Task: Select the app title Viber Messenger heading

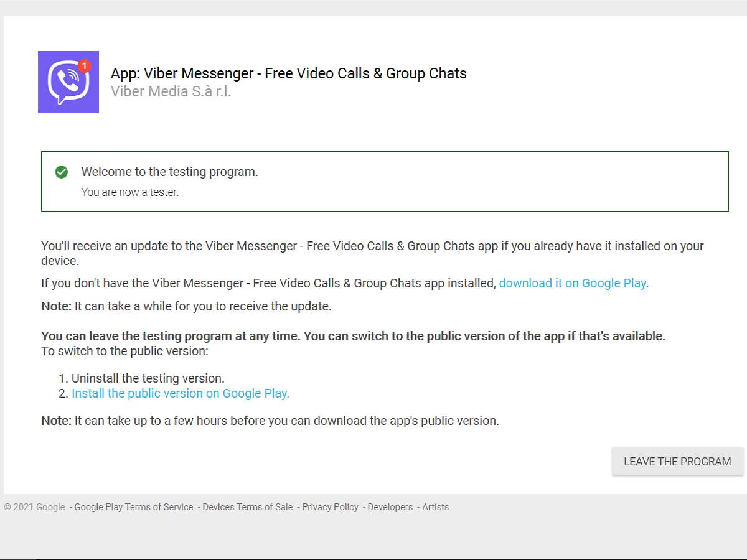Action: point(288,73)
